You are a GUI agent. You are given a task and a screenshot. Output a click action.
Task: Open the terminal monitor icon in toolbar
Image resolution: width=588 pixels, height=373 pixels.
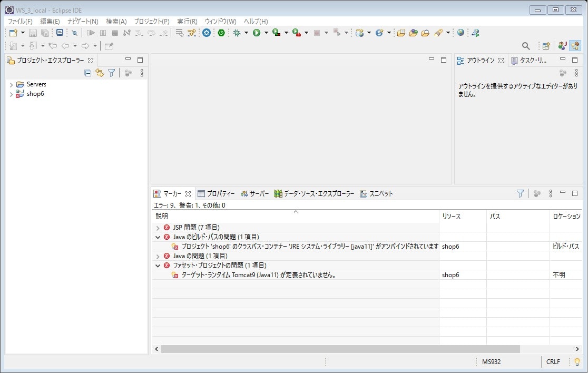coord(60,33)
